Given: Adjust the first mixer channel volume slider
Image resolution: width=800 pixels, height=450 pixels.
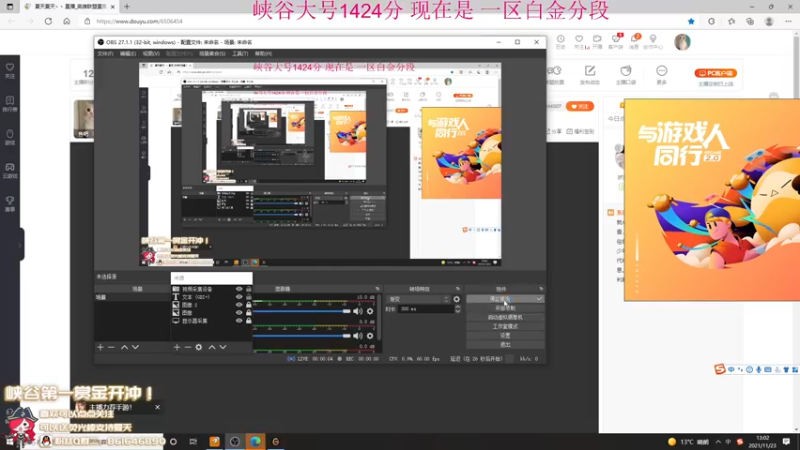Looking at the screenshot, I should tap(302, 311).
